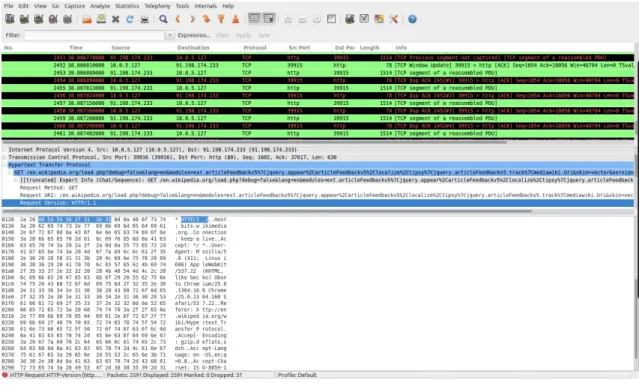Reset text to normal size icon
Screen dimensions: 639x386
(317, 19)
